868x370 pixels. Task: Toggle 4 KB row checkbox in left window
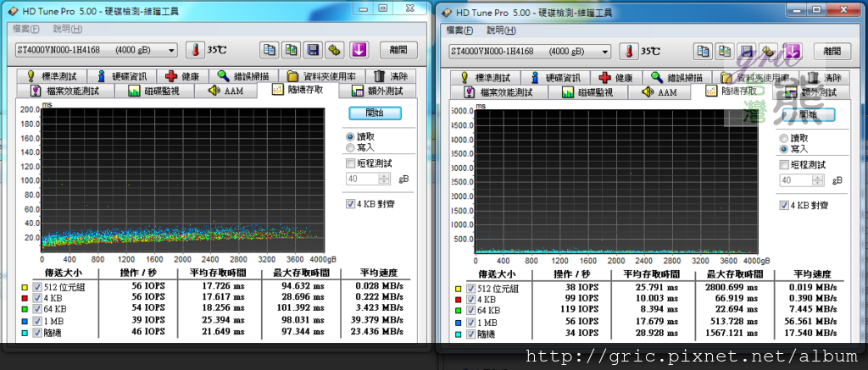tap(37, 297)
